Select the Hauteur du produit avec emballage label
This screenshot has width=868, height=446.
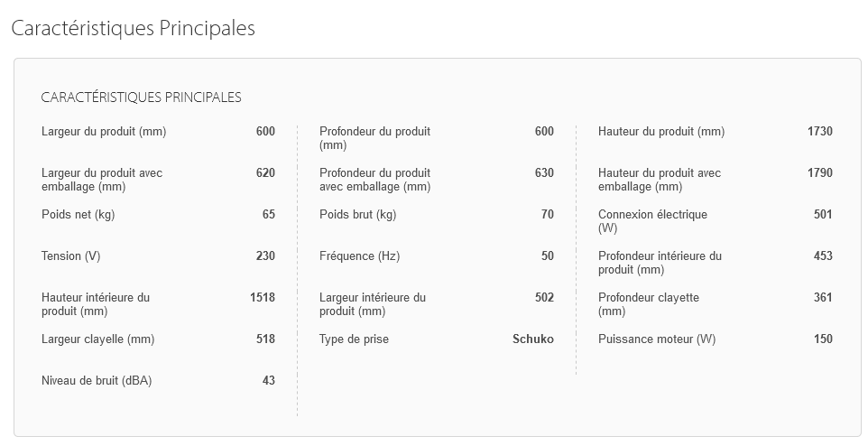click(660, 180)
